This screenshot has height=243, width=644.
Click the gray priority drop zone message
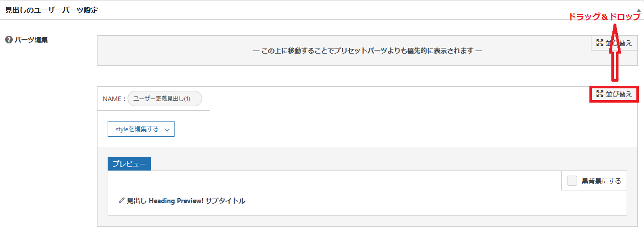[x=367, y=51]
